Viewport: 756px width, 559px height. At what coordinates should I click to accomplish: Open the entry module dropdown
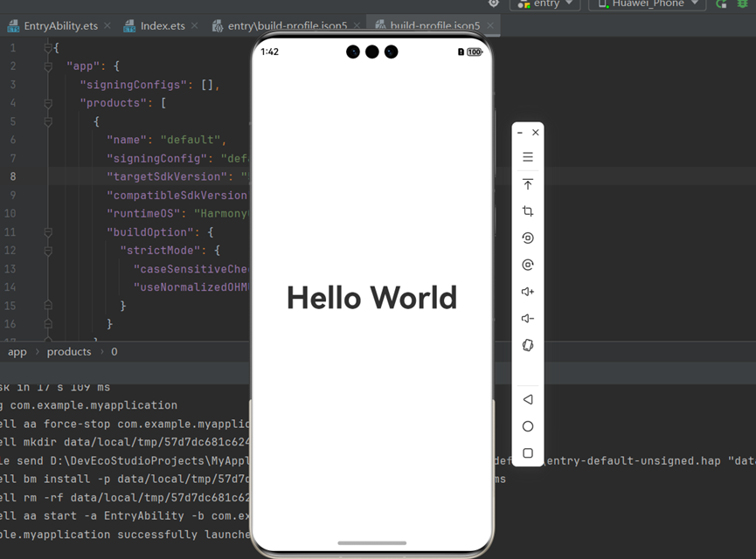(545, 3)
